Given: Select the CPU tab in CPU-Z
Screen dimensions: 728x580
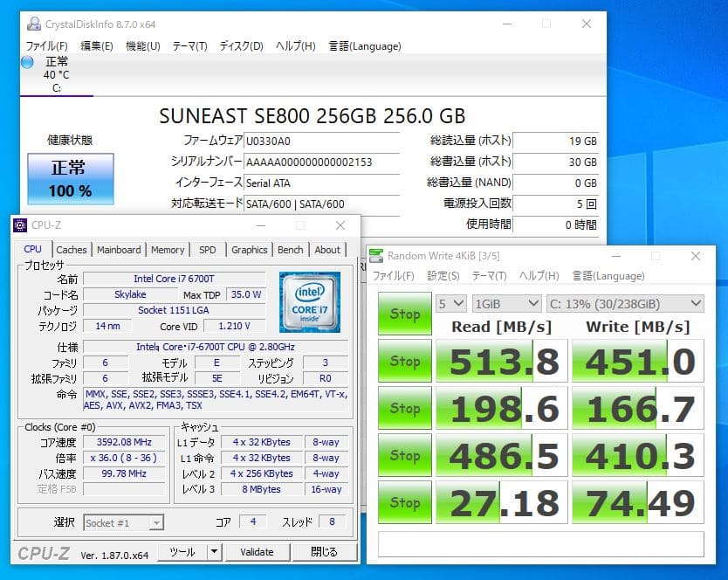Looking at the screenshot, I should pos(32,249).
